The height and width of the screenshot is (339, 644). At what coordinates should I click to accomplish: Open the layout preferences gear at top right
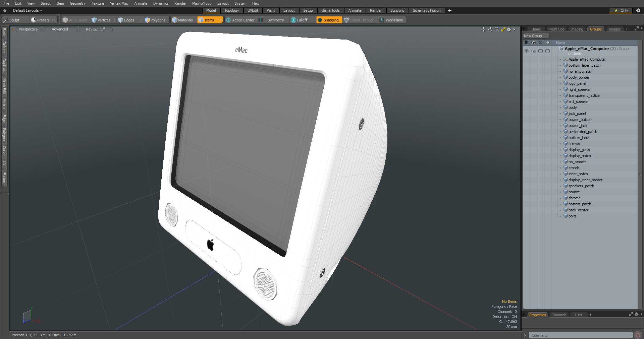coord(638,10)
